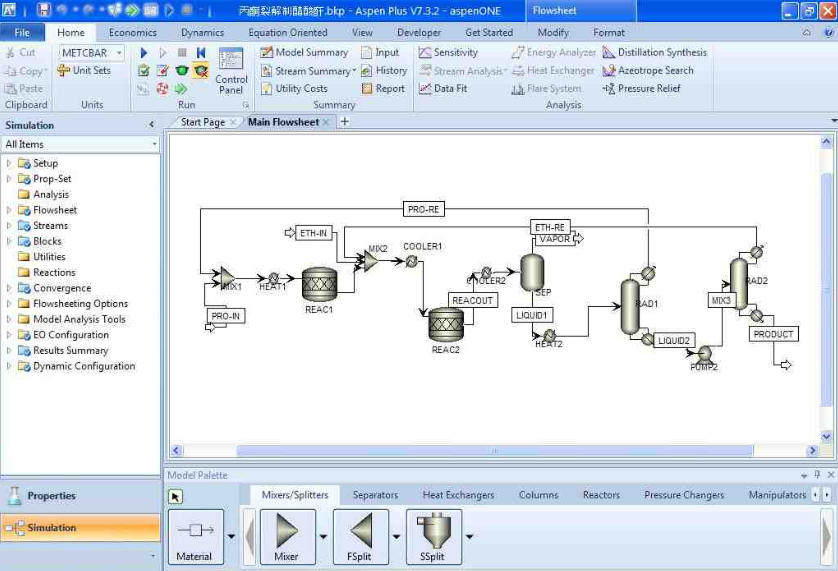This screenshot has width=838, height=571.
Task: Open Pressure Relief analysis
Action: click(641, 89)
